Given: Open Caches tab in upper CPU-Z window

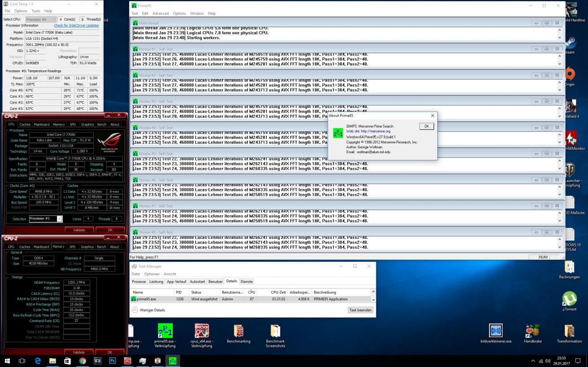Looking at the screenshot, I should point(25,125).
